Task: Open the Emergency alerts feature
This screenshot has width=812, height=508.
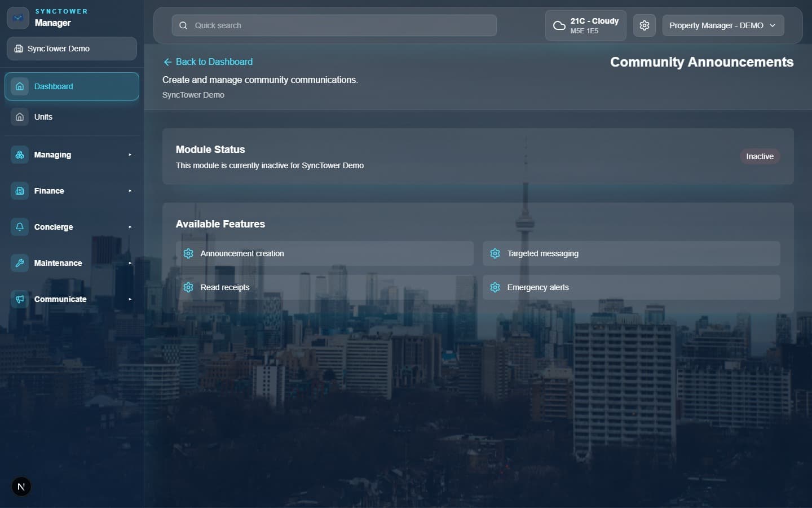Action: [x=632, y=287]
